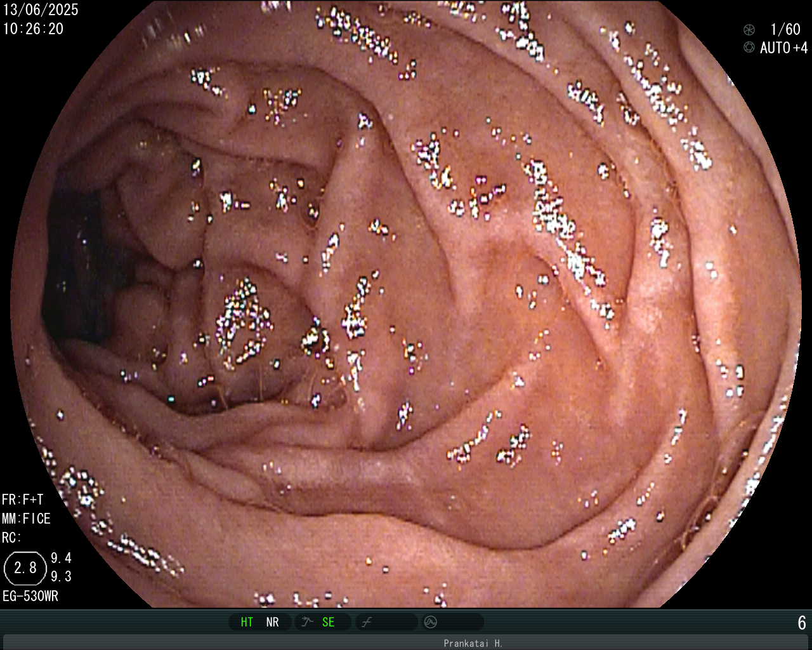The width and height of the screenshot is (812, 650).
Task: Click the circular waveform status icon
Action: pyautogui.click(x=431, y=622)
